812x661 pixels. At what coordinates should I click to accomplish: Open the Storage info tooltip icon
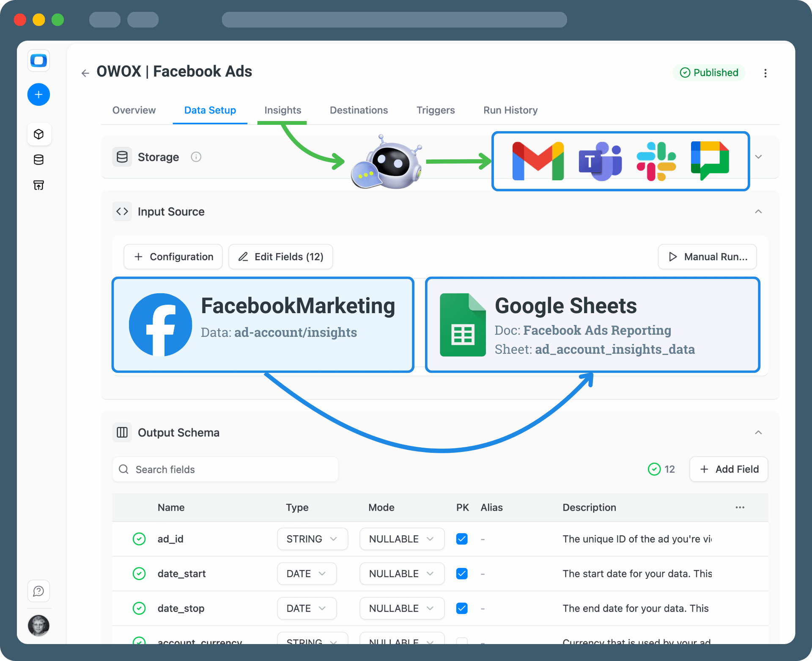pyautogui.click(x=196, y=157)
